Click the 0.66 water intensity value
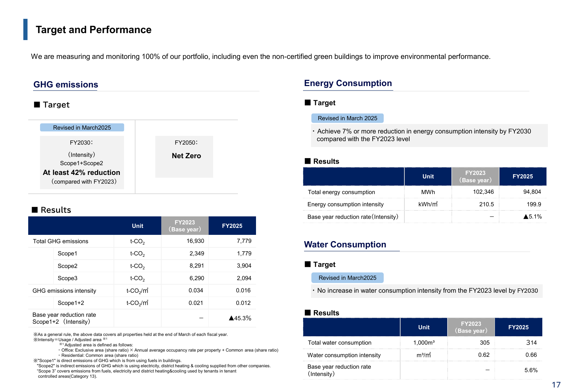The height and width of the screenshot is (392, 566). (x=531, y=355)
